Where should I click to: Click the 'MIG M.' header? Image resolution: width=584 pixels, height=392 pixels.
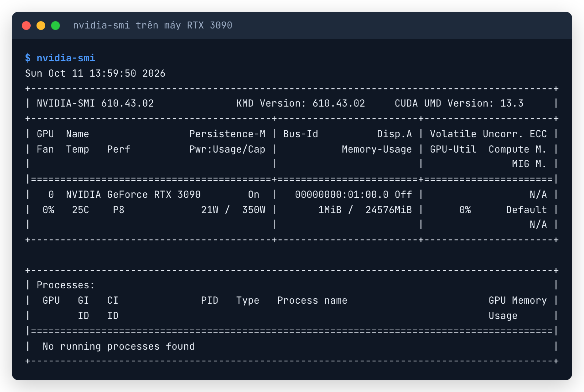click(x=529, y=164)
